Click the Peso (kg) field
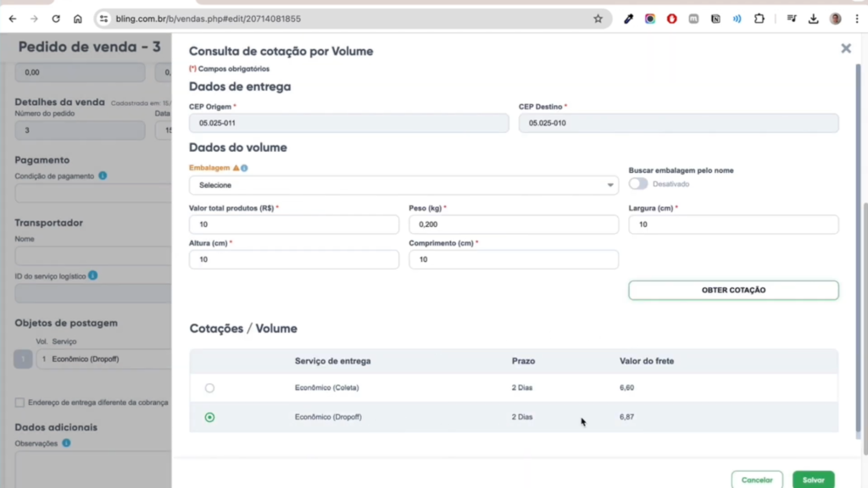 tap(514, 224)
